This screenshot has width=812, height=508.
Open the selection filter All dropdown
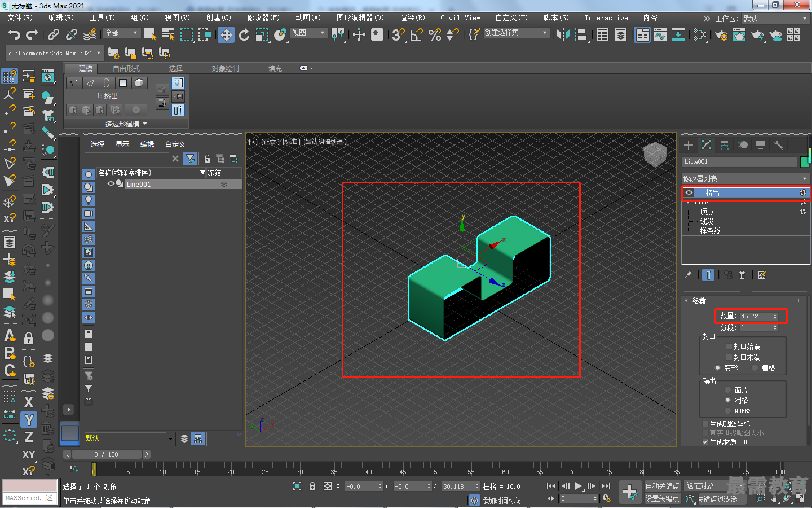click(x=122, y=33)
